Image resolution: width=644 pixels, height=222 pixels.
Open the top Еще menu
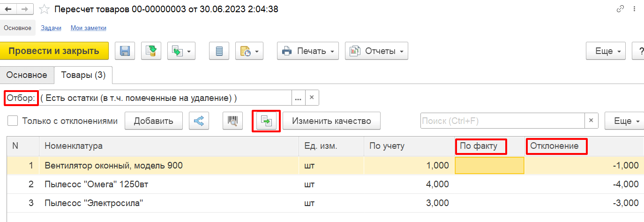coord(606,51)
